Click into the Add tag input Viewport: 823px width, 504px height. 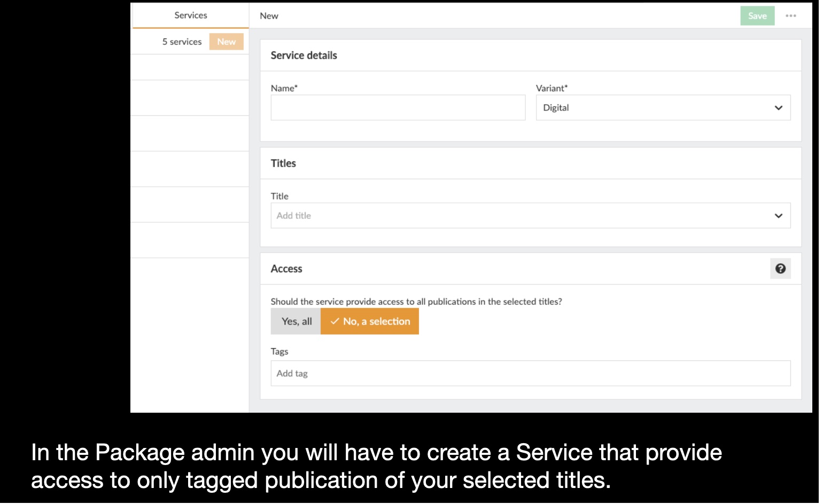click(530, 373)
